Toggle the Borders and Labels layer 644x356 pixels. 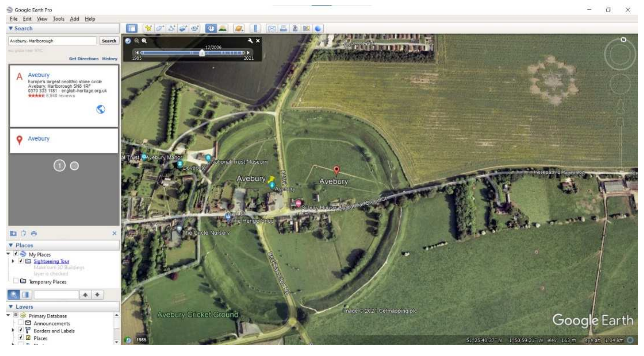[21, 330]
